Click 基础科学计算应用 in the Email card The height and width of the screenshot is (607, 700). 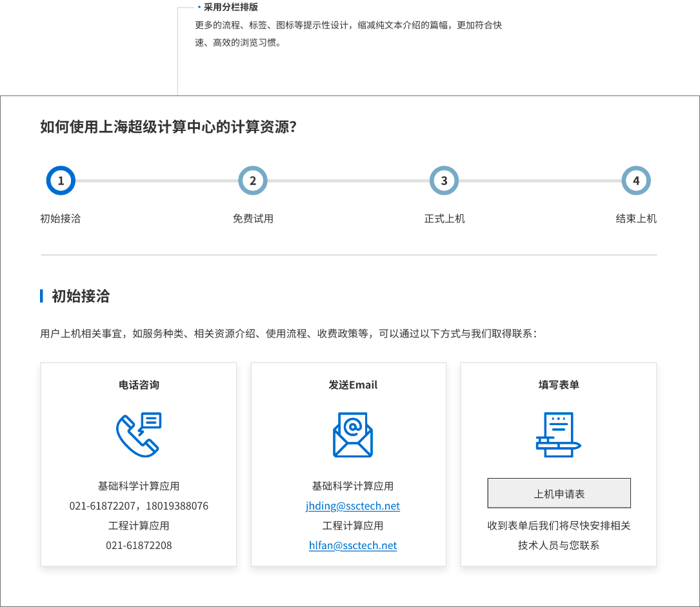coord(353,486)
